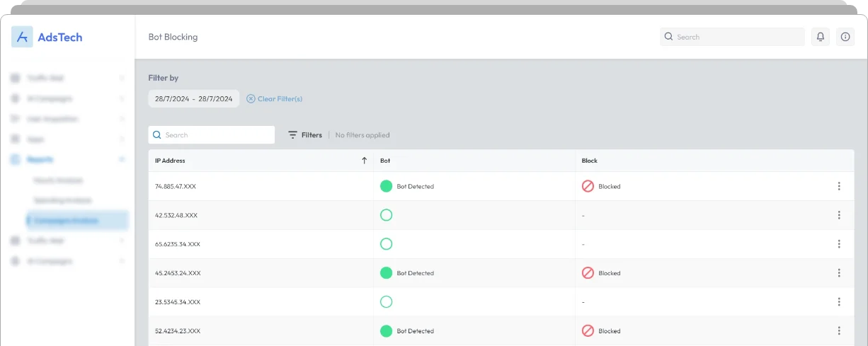The height and width of the screenshot is (346, 868).
Task: Click blocked icon in 52.4234.23.XXX row
Action: 588,331
